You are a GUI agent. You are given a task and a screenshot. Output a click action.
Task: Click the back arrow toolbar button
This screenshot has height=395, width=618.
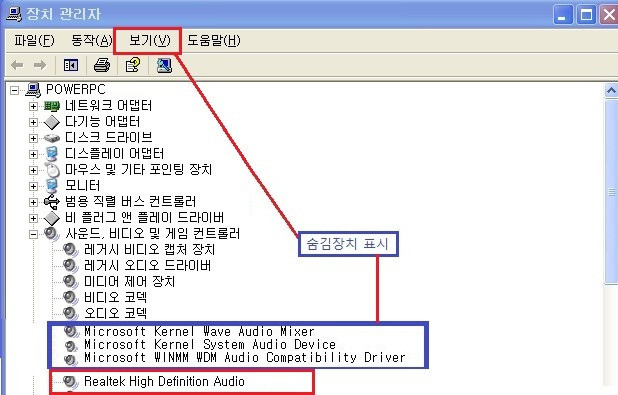click(x=17, y=65)
